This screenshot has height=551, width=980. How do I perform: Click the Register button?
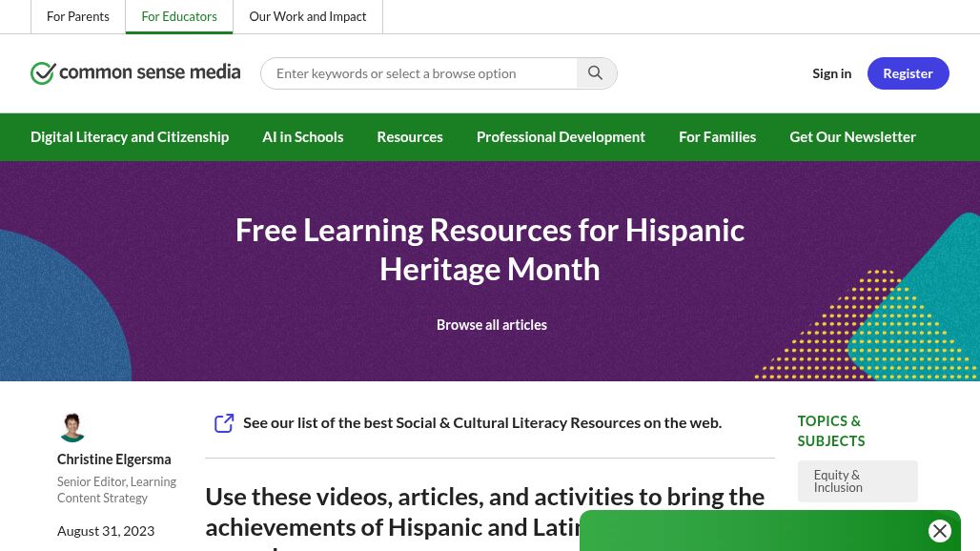[x=908, y=72]
